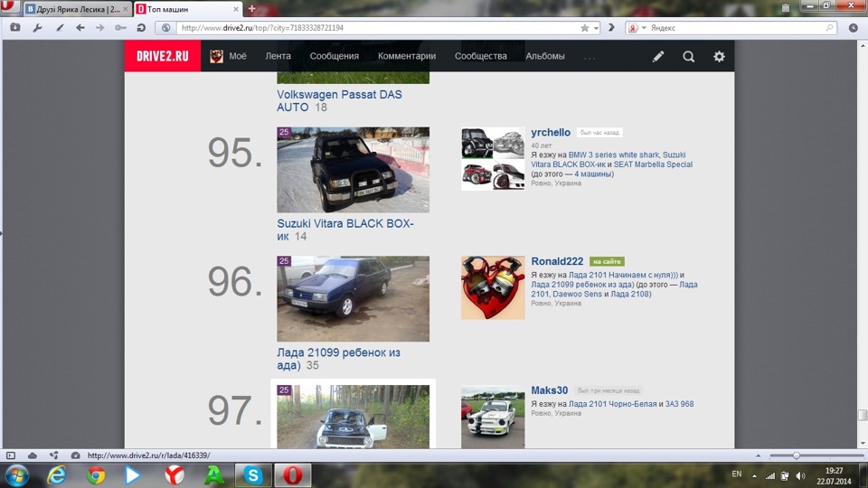Open the 4 машины link

coord(593,174)
